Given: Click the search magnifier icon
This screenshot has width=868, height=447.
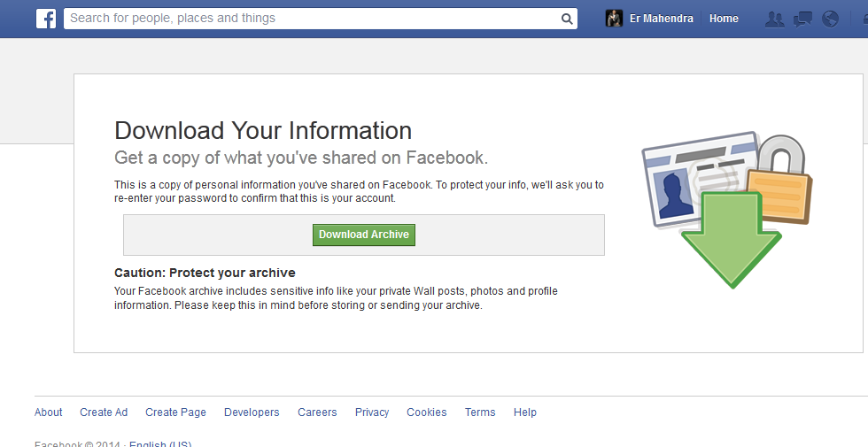Looking at the screenshot, I should click(567, 19).
